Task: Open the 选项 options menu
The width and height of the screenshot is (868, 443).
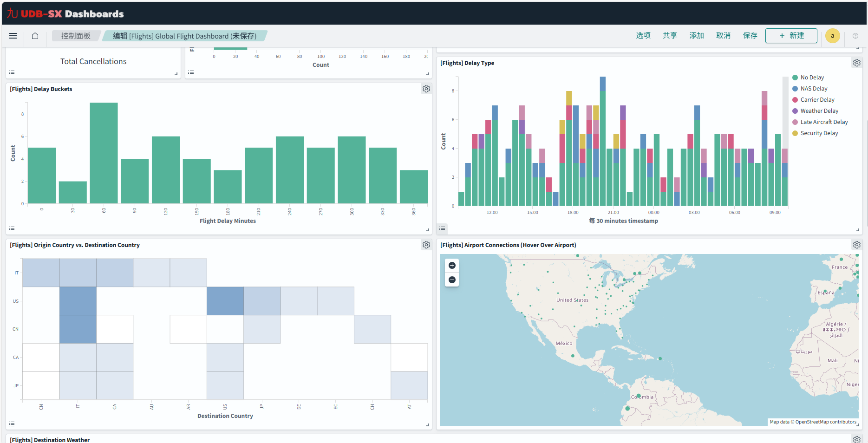Action: 643,36
